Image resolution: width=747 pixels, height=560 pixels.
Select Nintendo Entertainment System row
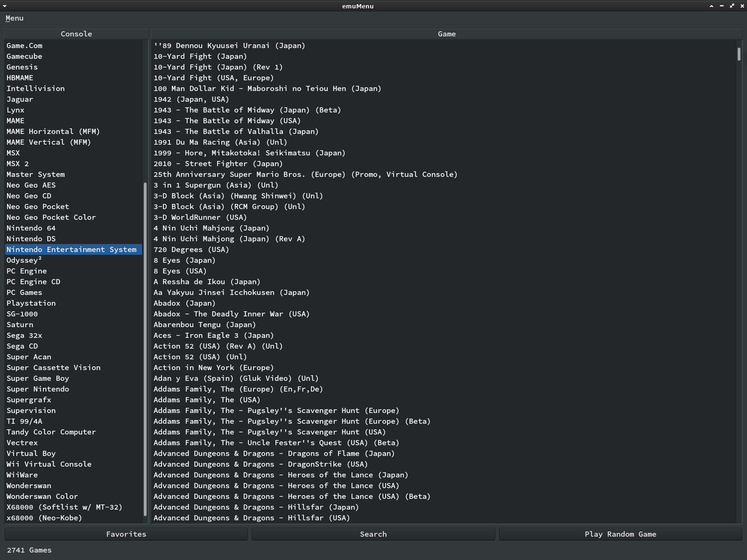click(x=73, y=250)
